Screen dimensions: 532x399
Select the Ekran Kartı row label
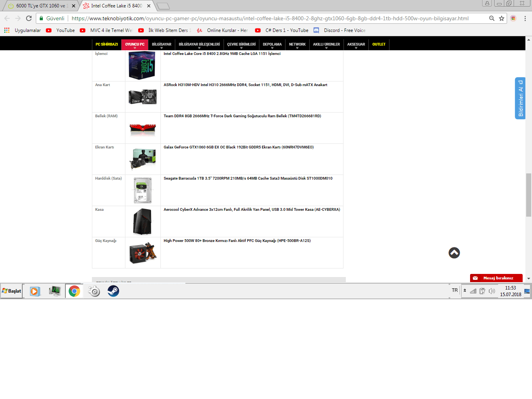click(x=104, y=147)
